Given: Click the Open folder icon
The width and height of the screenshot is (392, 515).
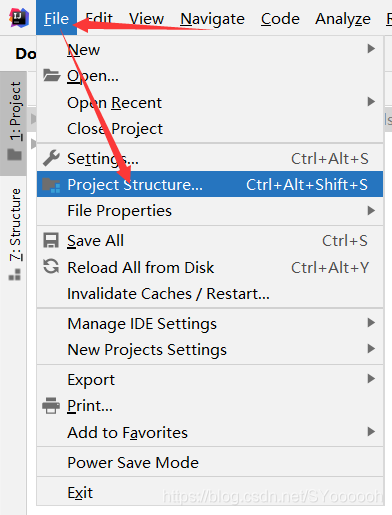Looking at the screenshot, I should (x=51, y=75).
